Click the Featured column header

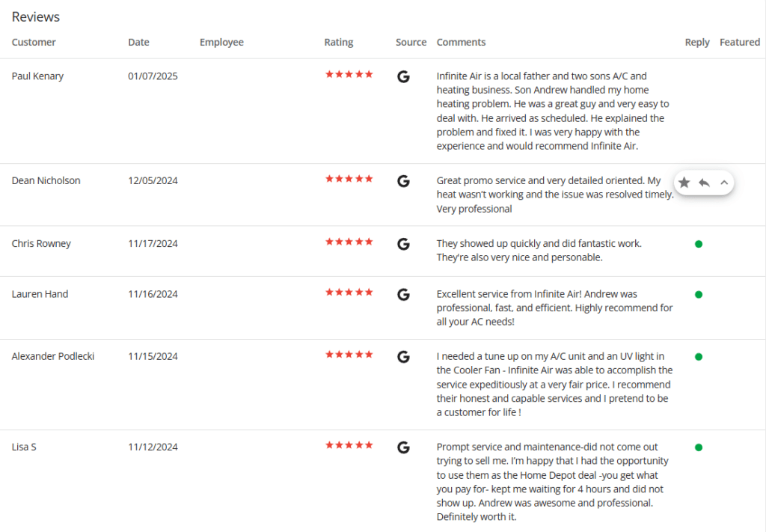tap(739, 43)
